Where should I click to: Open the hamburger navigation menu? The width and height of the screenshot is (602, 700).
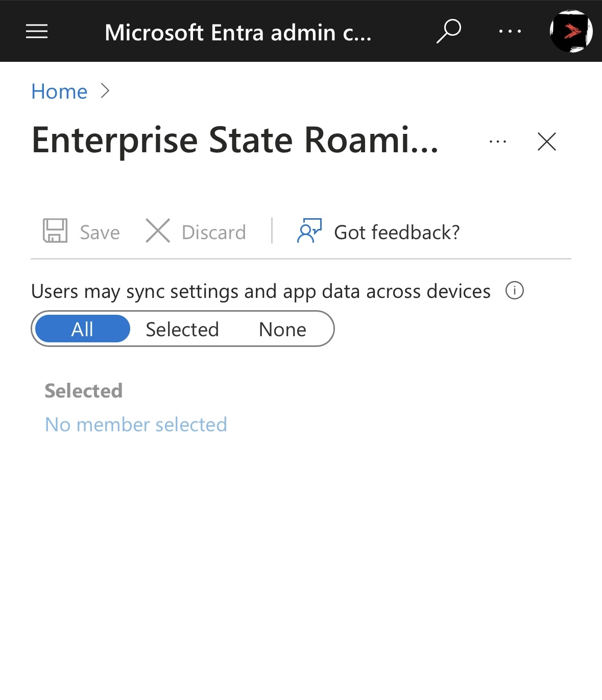point(37,32)
